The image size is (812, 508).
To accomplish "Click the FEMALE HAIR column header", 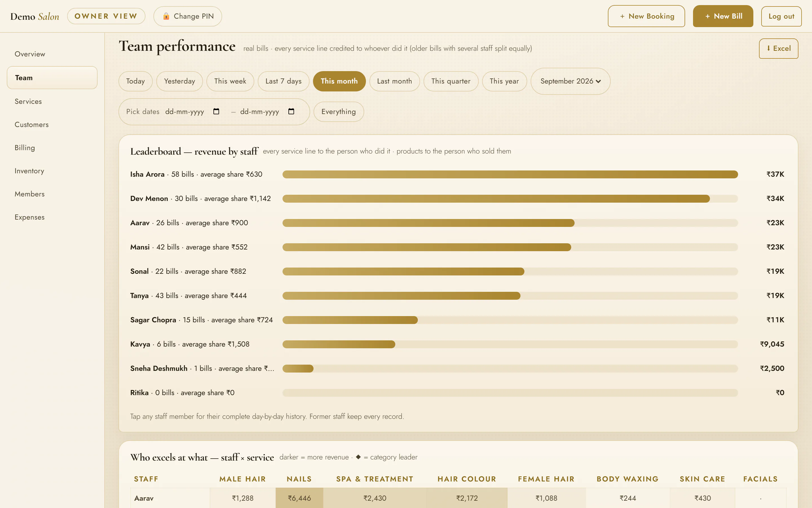I will point(546,479).
